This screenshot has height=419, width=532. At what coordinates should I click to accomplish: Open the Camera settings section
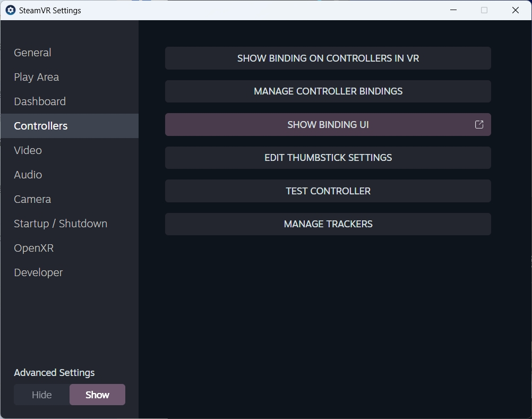(x=32, y=199)
